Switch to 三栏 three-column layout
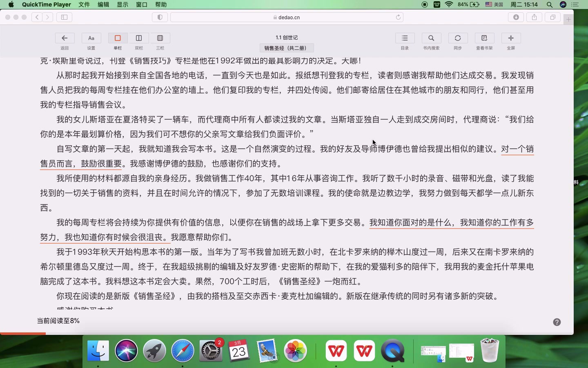Screen dimensions: 588x368 (160, 38)
